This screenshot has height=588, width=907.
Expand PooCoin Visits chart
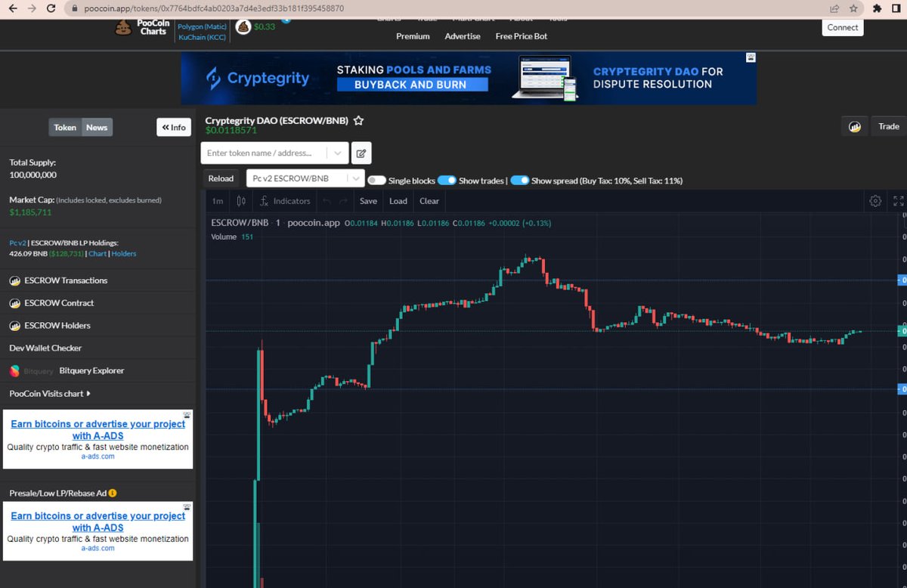point(50,394)
